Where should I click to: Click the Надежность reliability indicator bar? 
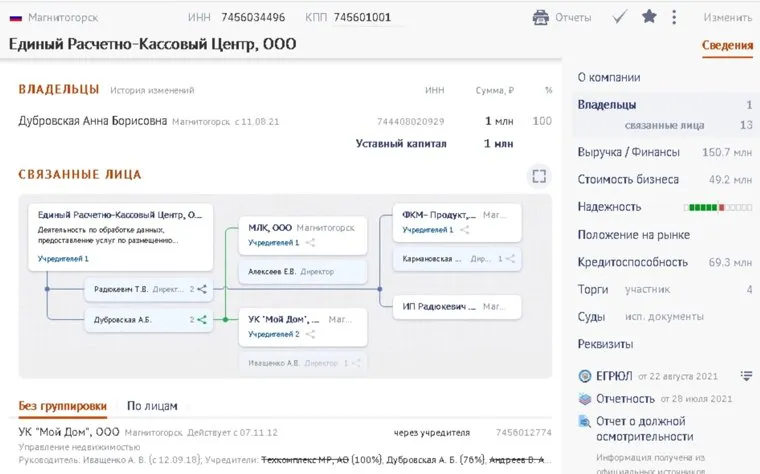[x=717, y=207]
